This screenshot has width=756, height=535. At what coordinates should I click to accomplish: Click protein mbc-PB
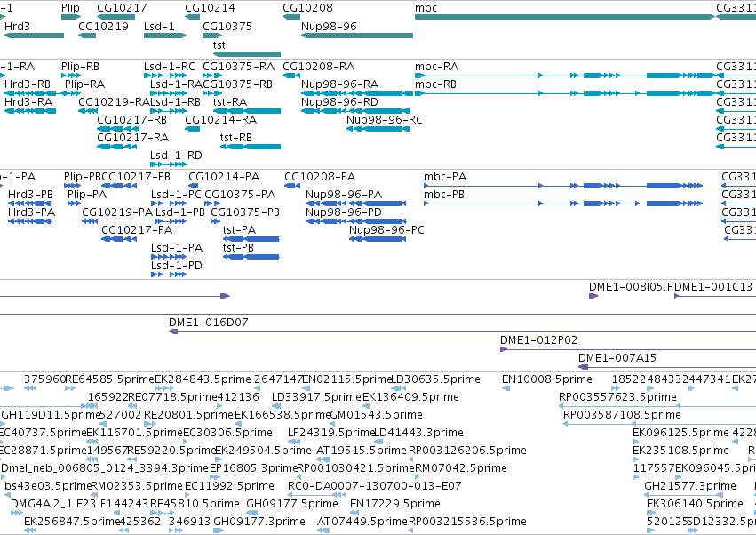coord(444,195)
